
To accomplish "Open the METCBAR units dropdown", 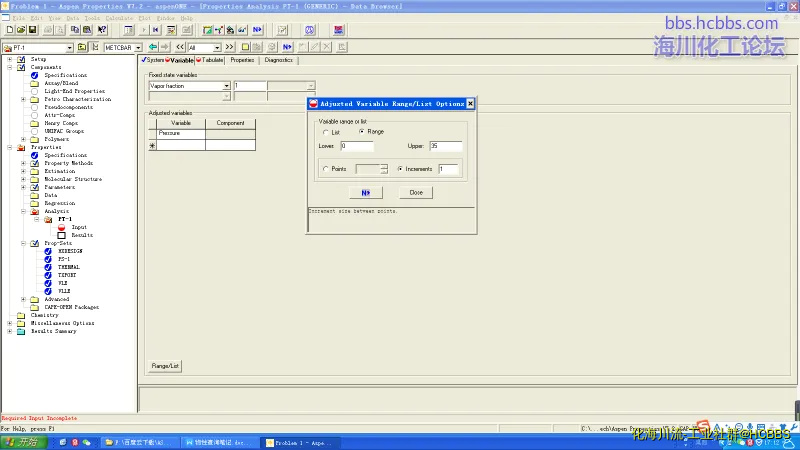I will [x=138, y=47].
